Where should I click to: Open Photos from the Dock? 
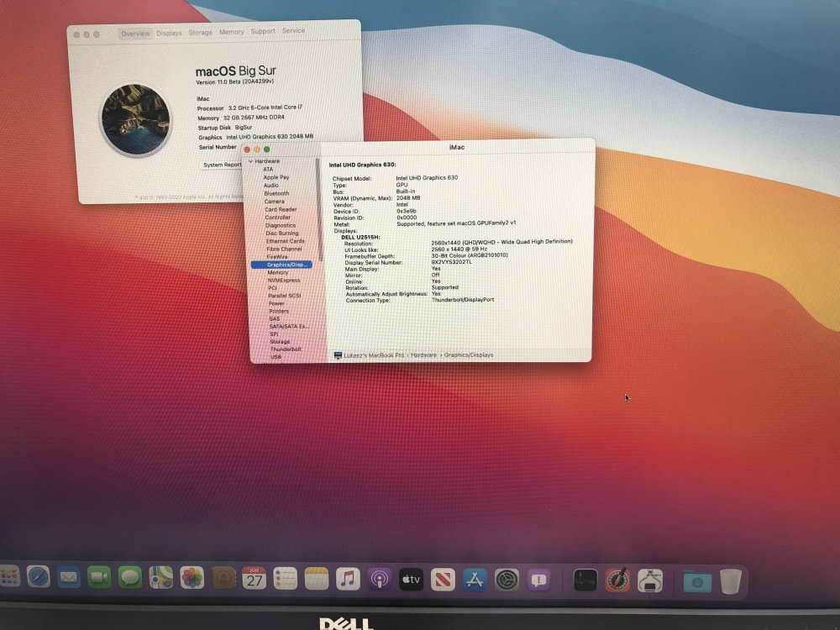192,578
